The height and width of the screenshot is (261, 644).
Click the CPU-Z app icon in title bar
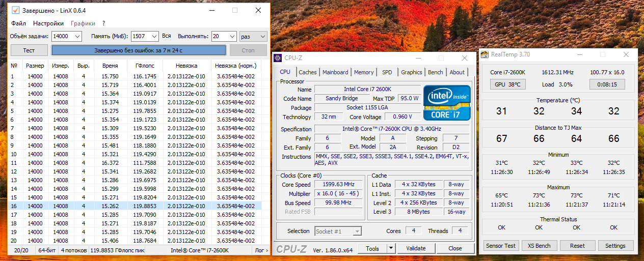pyautogui.click(x=278, y=57)
